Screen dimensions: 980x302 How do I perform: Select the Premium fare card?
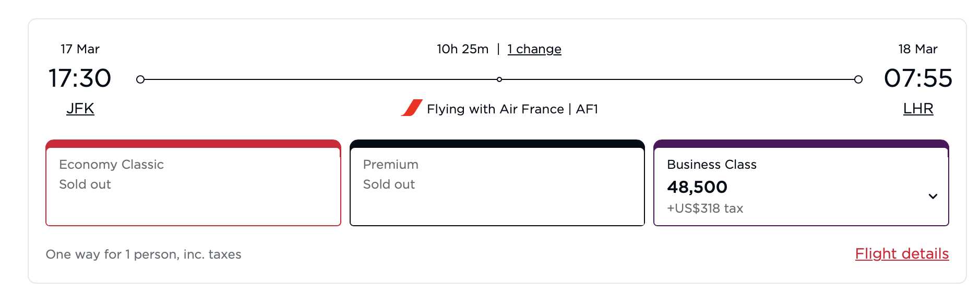point(497,186)
